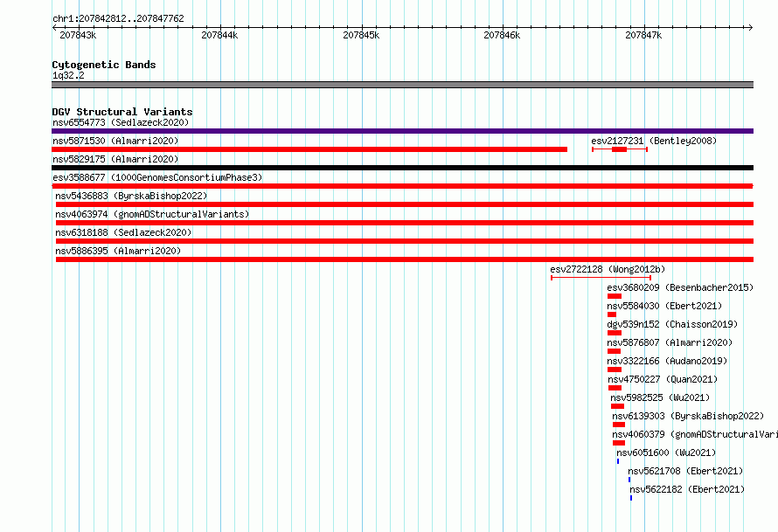
Task: Select the blue nsv5622182 (Ebert2021) marker
Action: point(631,498)
